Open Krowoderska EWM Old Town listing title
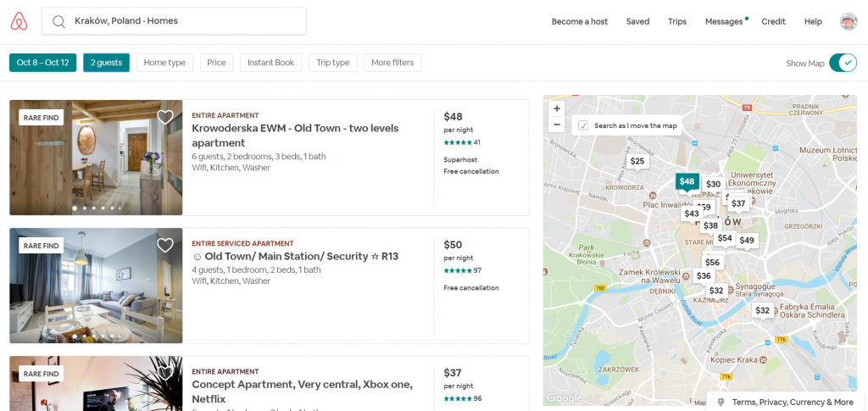 295,136
